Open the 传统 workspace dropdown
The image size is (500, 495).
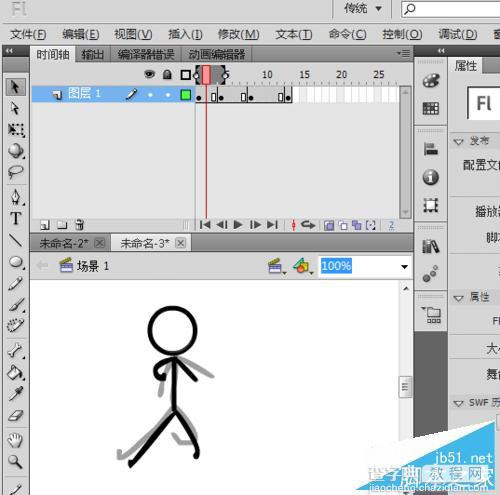[363, 8]
